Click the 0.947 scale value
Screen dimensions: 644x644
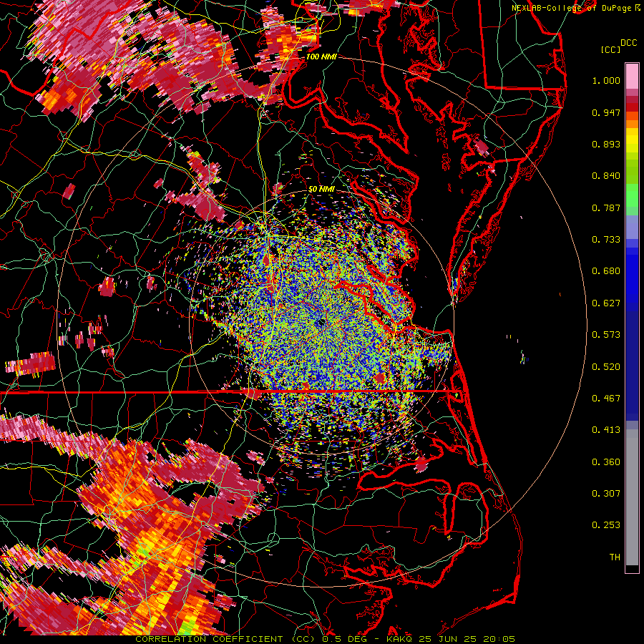[606, 112]
